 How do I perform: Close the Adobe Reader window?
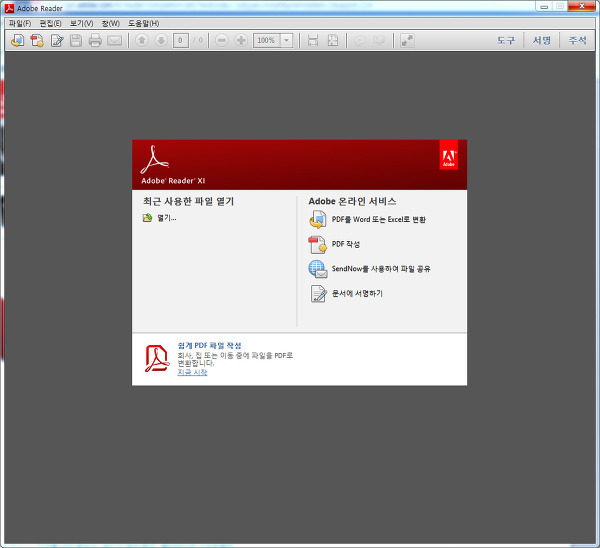tap(582, 7)
